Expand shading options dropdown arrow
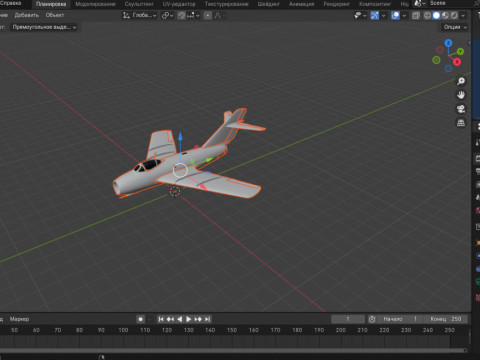 click(463, 16)
